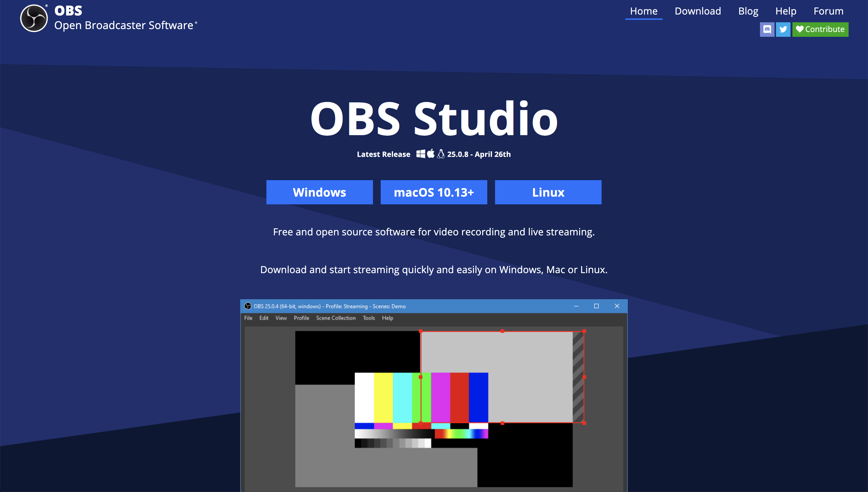Click the Scene Collection menu in the demo window
Screen dimensions: 868x492
point(336,318)
